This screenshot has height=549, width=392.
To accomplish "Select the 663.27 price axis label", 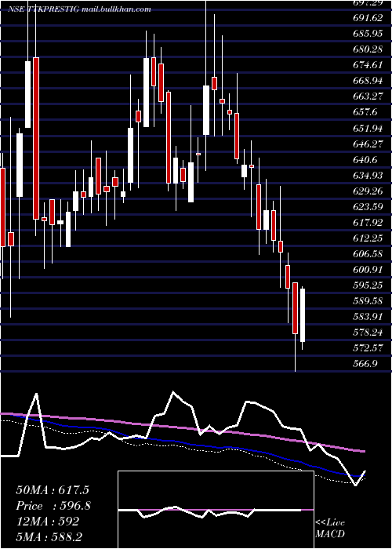I will click(x=368, y=96).
